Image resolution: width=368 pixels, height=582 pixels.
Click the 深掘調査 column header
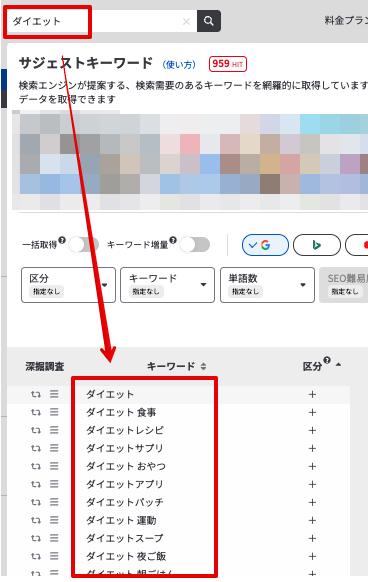45,367
